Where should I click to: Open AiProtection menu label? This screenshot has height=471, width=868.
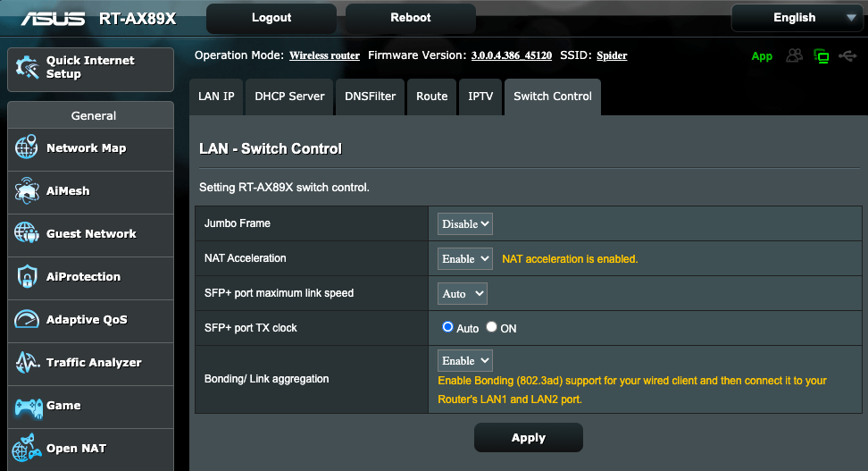point(84,276)
